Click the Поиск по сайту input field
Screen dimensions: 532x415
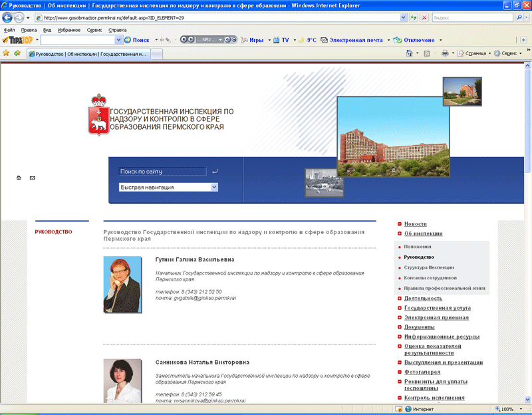coord(162,172)
